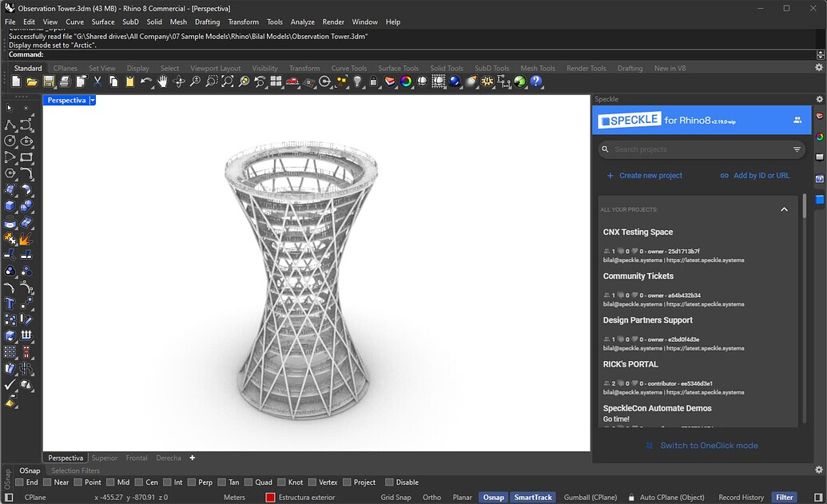827x504 pixels.
Task: Open the Perspectiva viewport dropdown arrow
Action: click(x=93, y=100)
